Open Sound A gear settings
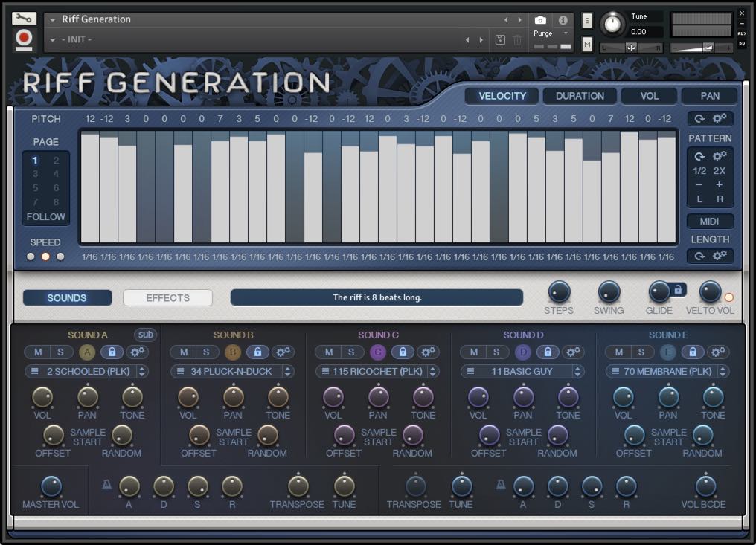Screen dimensions: 756x545 (138, 352)
